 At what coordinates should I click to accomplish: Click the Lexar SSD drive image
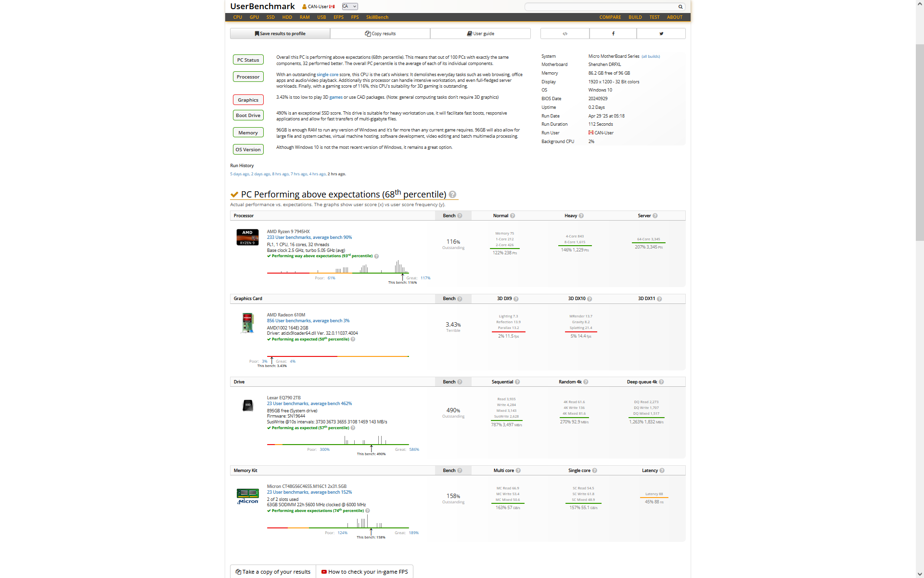(x=247, y=405)
